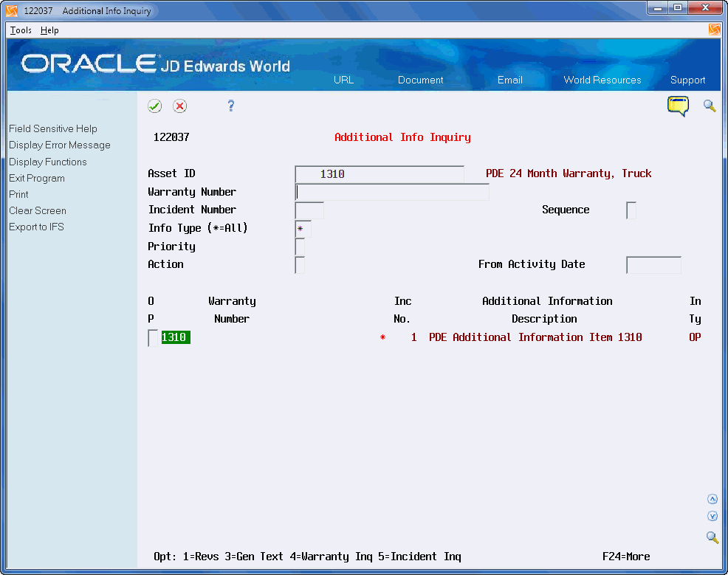This screenshot has height=575, width=728.
Task: Open World Resources link
Action: (x=602, y=80)
